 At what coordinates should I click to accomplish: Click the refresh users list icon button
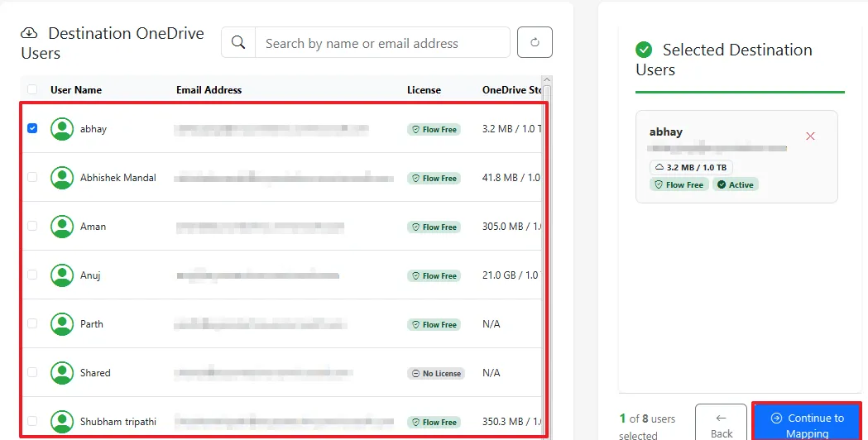(x=535, y=42)
